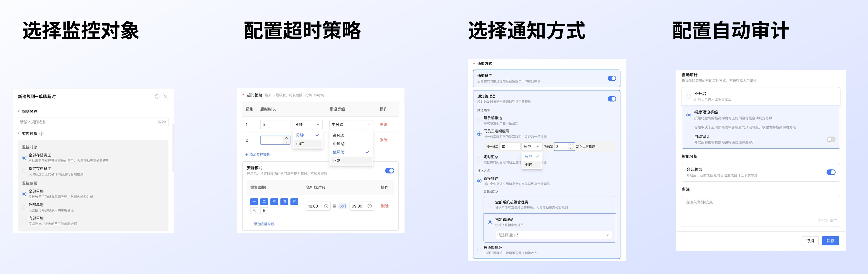The image size is (868, 274).
Task: Click 清空 in the remark box
Action: pyautogui.click(x=833, y=221)
